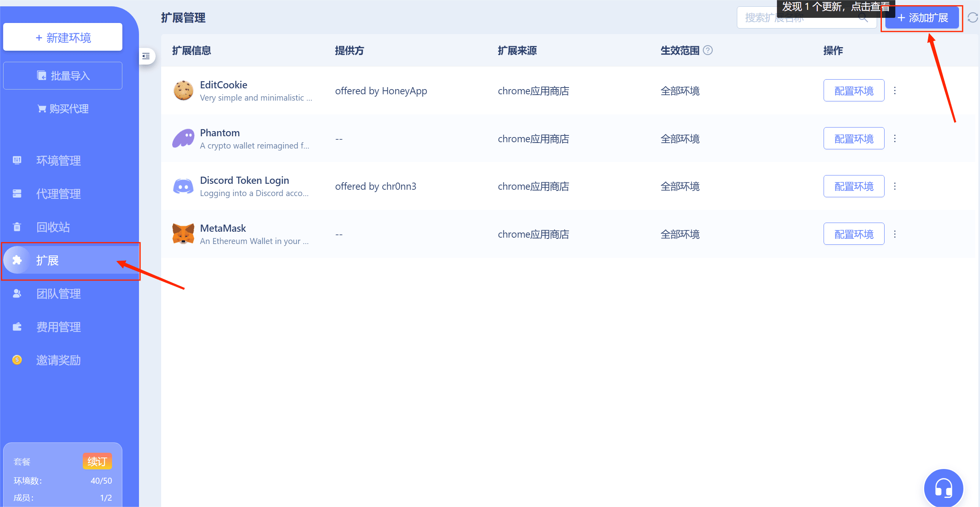Click the 成员 1/2 value
The image size is (980, 507).
(x=106, y=497)
